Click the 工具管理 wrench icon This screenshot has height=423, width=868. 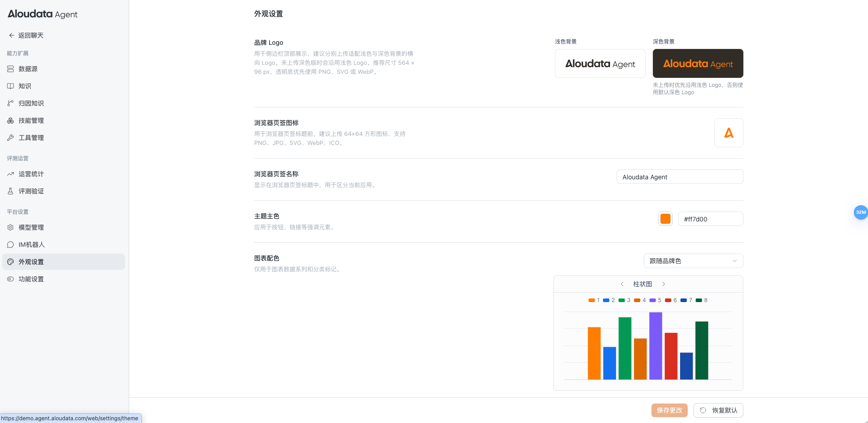(x=10, y=138)
